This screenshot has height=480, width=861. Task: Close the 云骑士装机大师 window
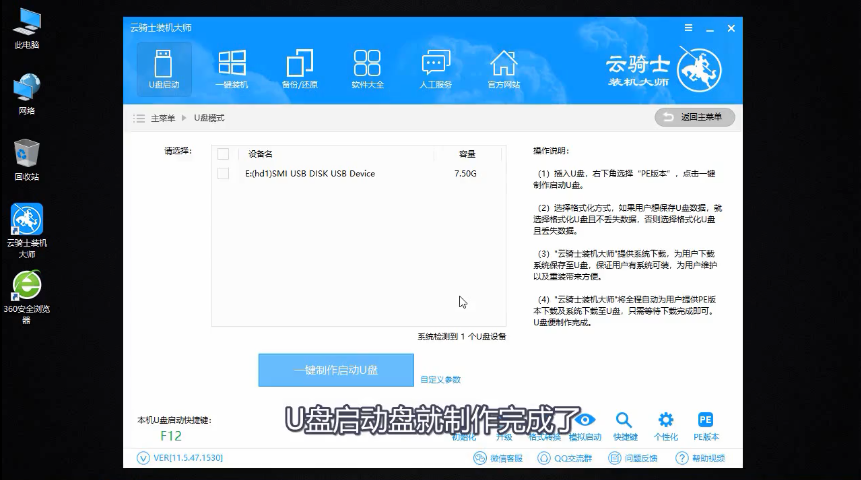(731, 28)
